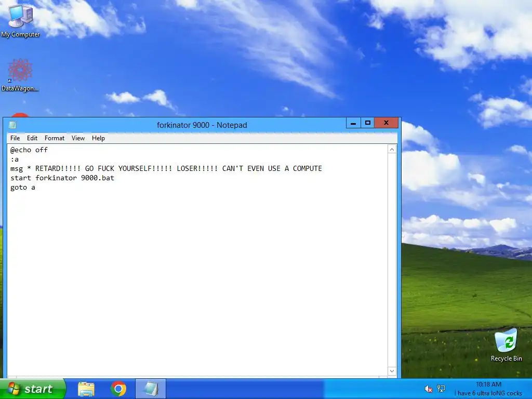Minimize the Notepad window
532x399 pixels.
[x=353, y=123]
